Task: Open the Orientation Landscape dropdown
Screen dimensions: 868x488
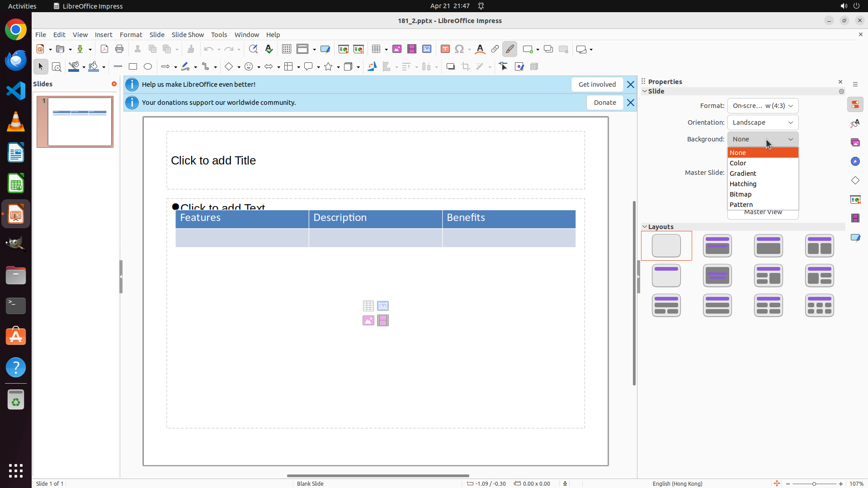Action: coord(763,122)
